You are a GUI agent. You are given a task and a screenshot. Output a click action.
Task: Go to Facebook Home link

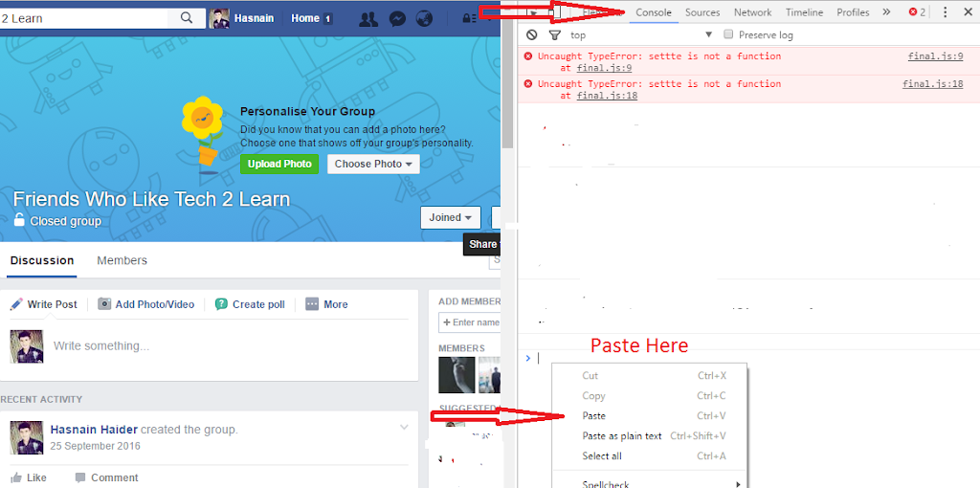[305, 19]
